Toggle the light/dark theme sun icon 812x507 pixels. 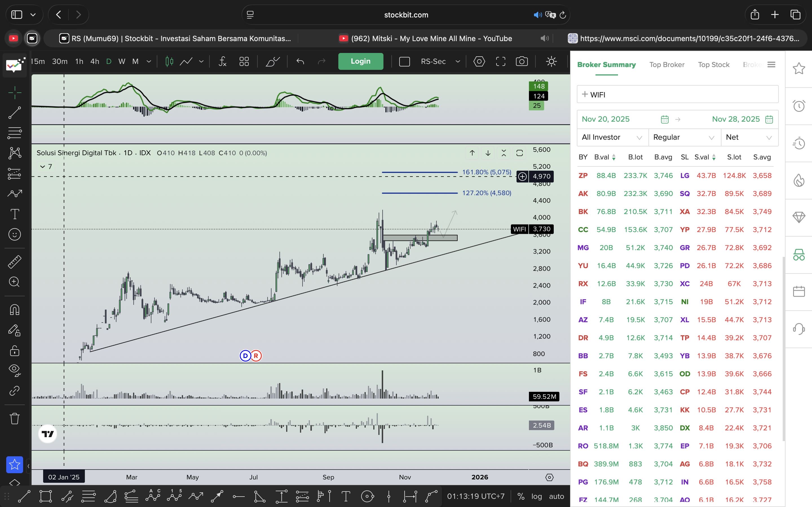(x=551, y=61)
